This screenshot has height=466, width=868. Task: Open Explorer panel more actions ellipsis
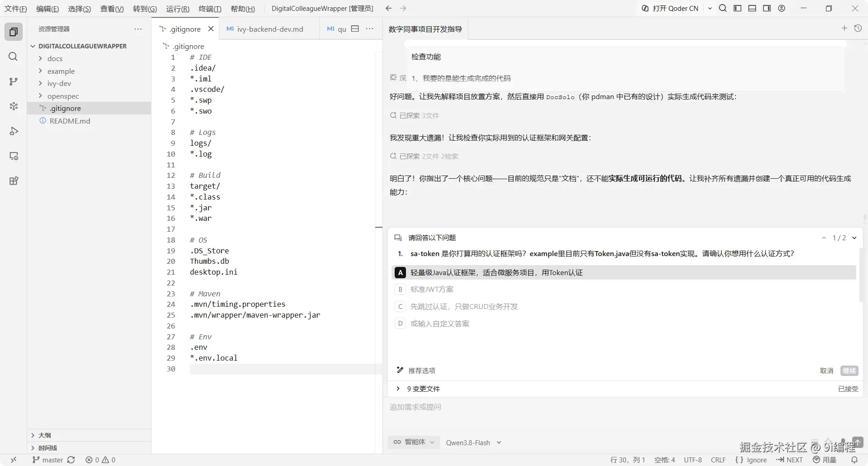pyautogui.click(x=138, y=29)
